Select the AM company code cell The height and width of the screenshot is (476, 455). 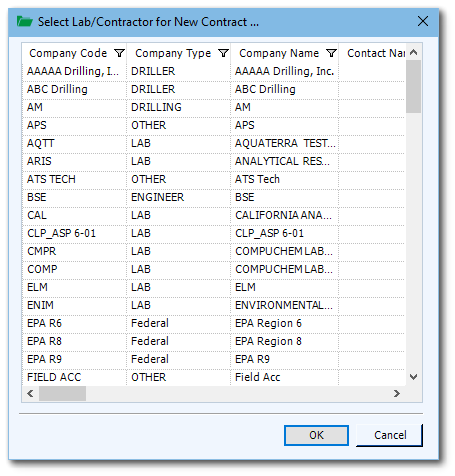coord(74,107)
